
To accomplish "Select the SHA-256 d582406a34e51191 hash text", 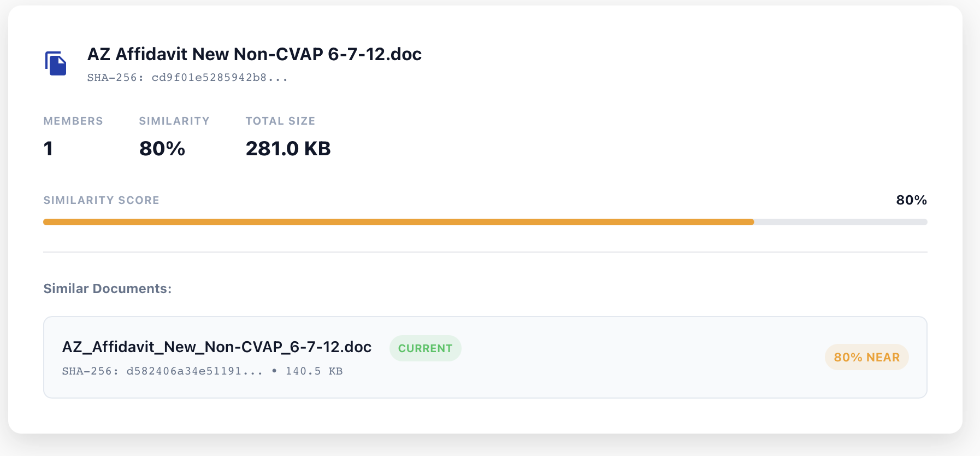I will tap(162, 371).
